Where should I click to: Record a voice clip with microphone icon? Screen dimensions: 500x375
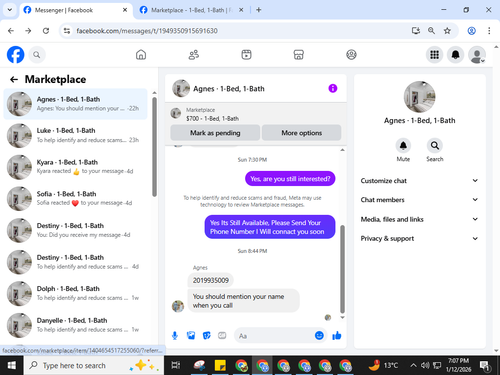point(175,335)
